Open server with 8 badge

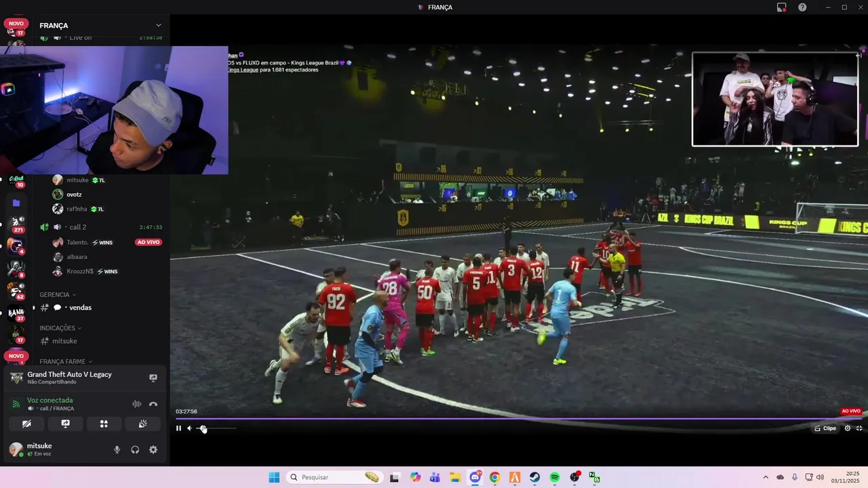(16, 268)
